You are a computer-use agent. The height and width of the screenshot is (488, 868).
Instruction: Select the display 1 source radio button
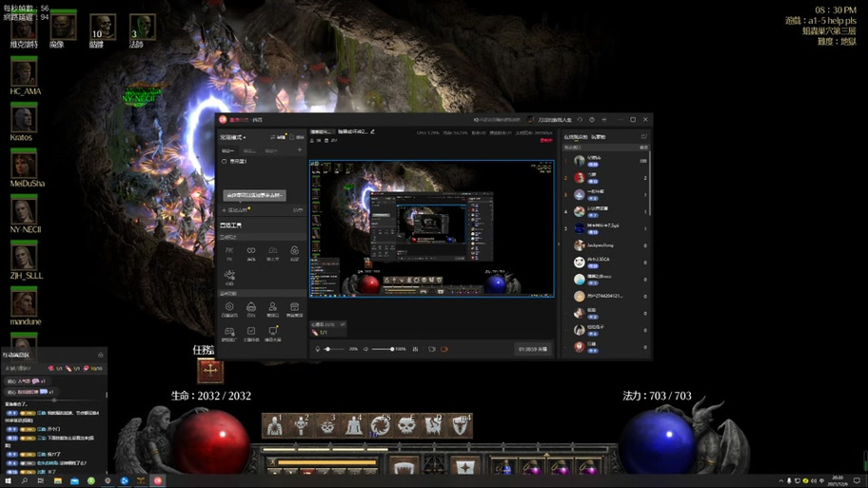point(225,162)
